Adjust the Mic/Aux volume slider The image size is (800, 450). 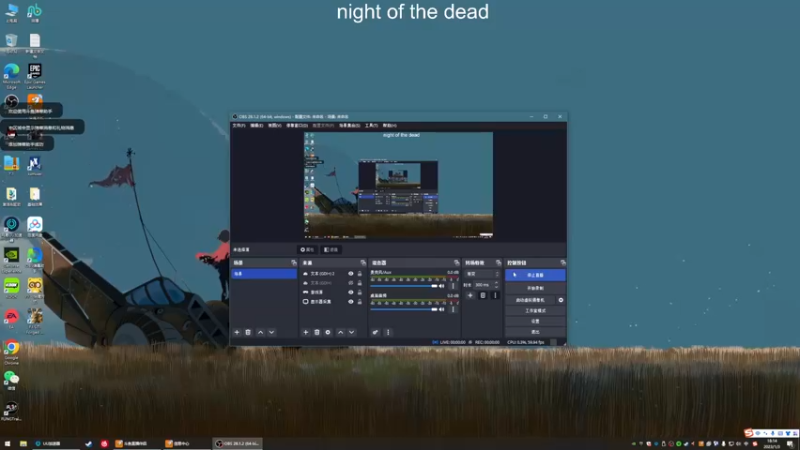(x=404, y=286)
